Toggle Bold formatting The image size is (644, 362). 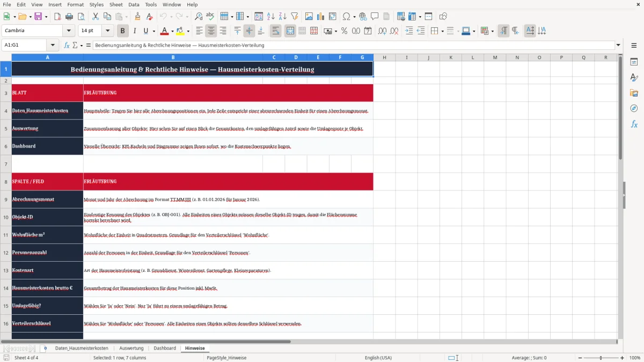point(122,31)
